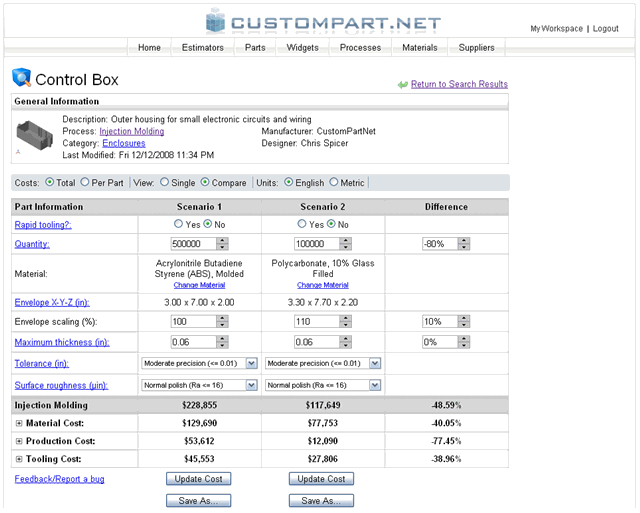
Task: Select Total costs radio button
Action: [x=49, y=182]
